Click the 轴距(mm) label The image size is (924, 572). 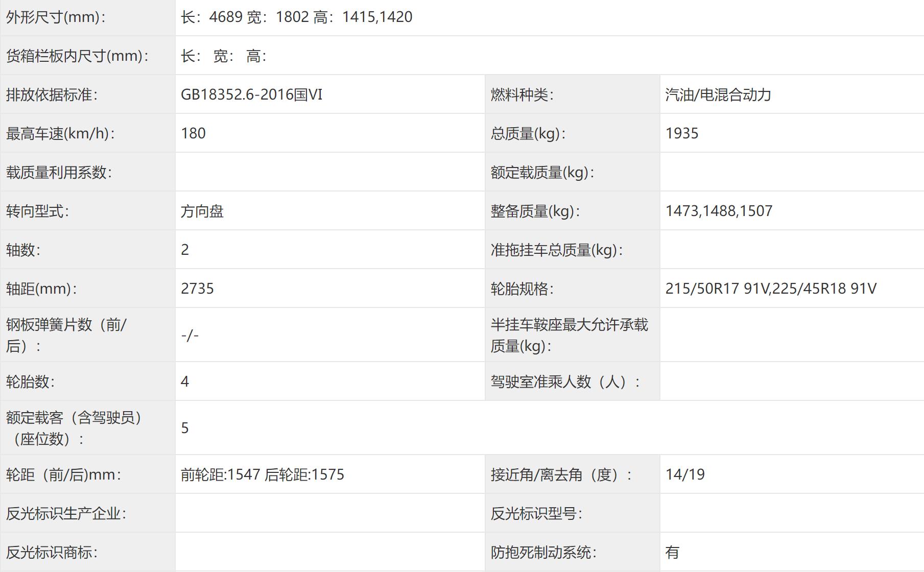42,289
